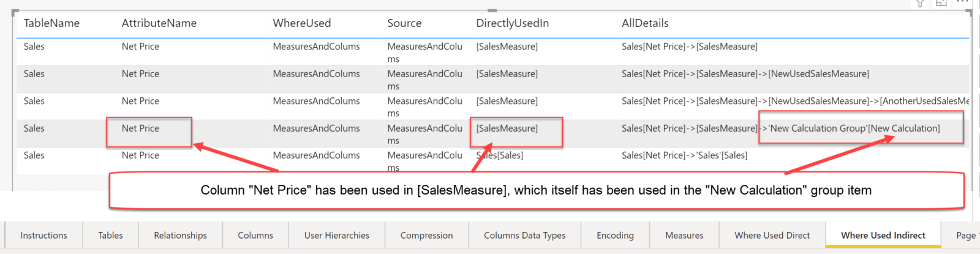
Task: Select the highlighted Net Price cell in red box
Action: pos(140,129)
